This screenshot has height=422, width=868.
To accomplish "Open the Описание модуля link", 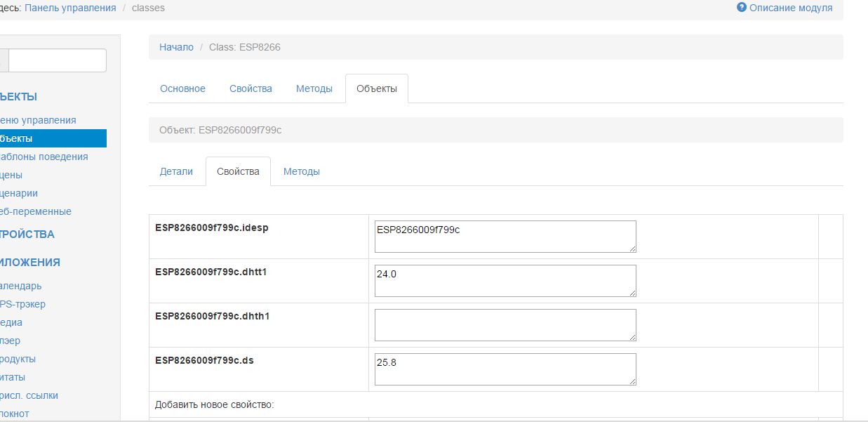I will [791, 8].
